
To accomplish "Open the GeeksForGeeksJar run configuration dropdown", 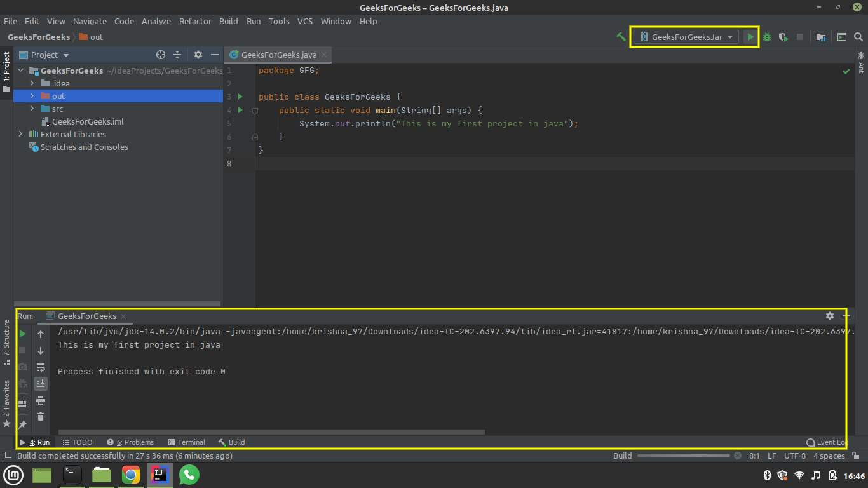I will [x=686, y=37].
